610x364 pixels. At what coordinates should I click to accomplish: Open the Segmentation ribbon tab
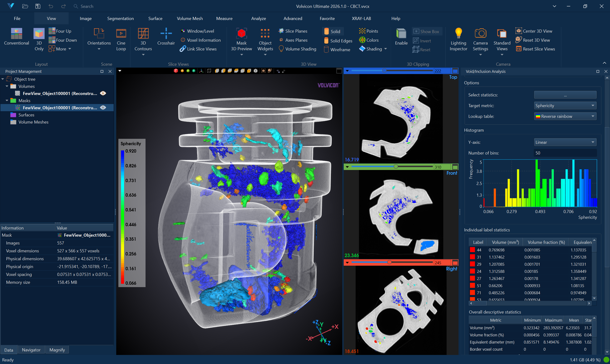(120, 18)
